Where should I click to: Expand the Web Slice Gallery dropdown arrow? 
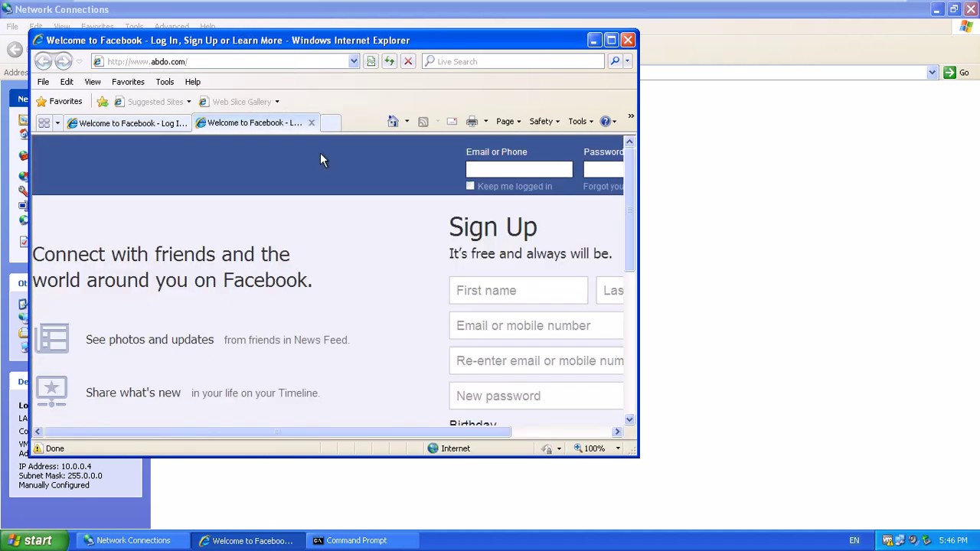(277, 102)
